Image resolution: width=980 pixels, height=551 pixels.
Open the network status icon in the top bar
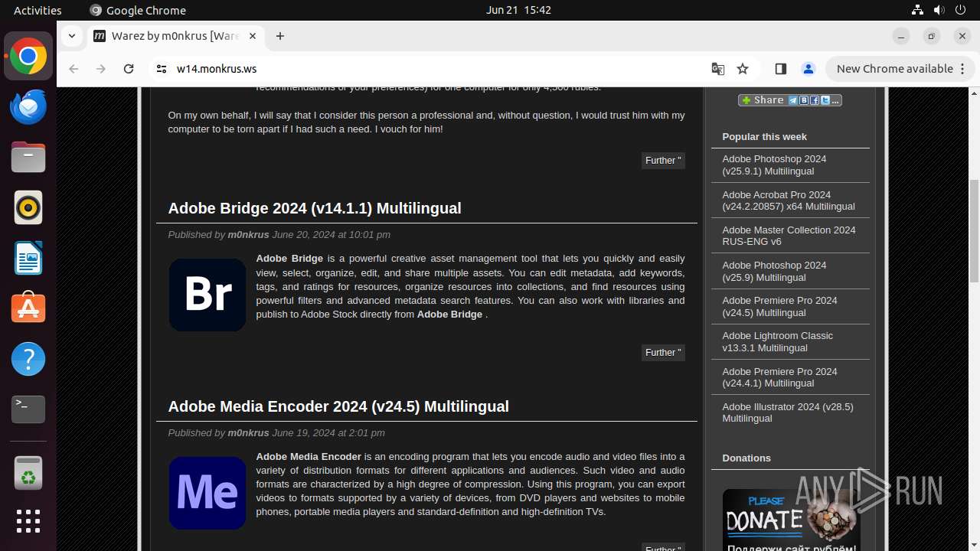tap(917, 10)
